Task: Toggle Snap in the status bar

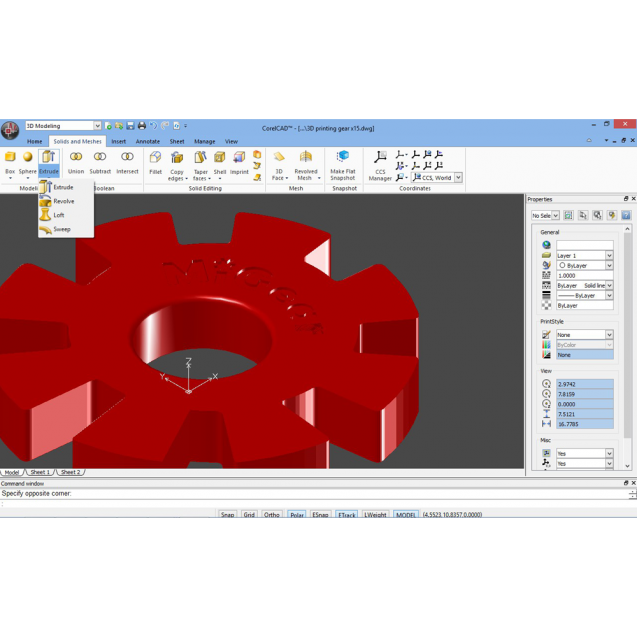Action: point(228,514)
